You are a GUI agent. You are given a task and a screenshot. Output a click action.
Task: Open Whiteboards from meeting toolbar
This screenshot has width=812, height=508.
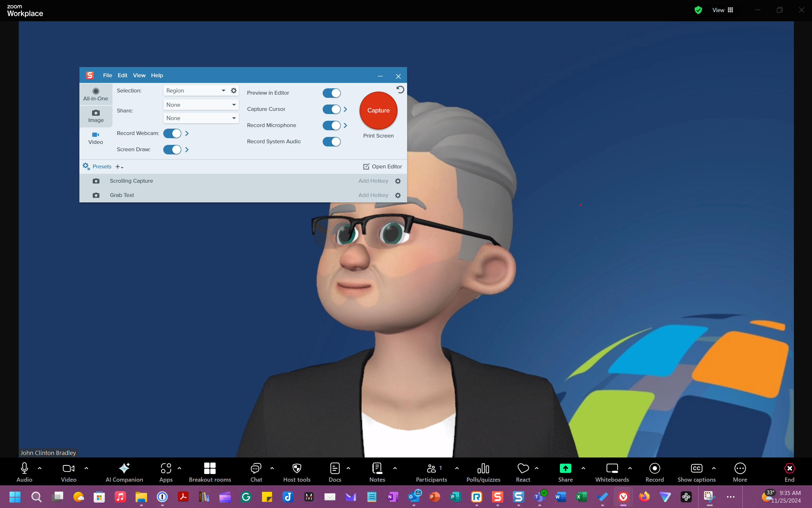pos(612,472)
